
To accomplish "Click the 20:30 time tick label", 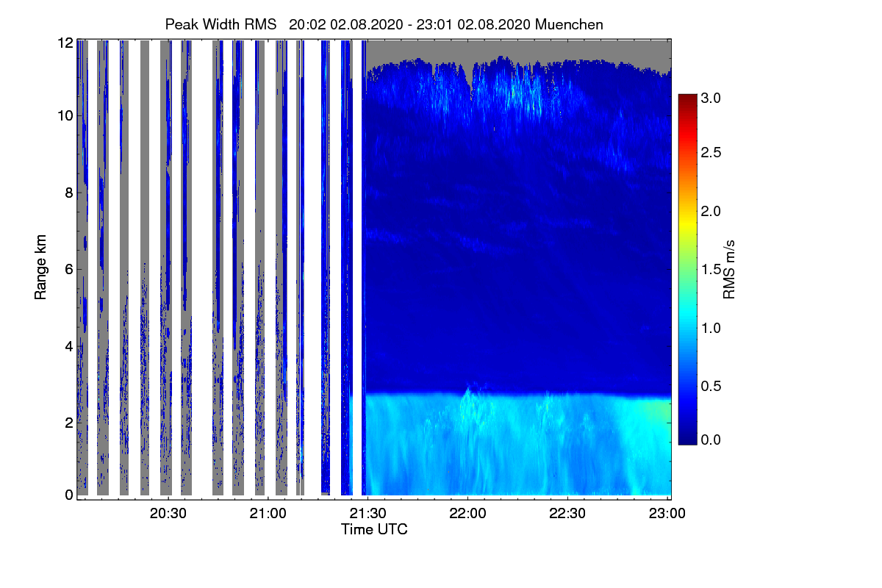I will [168, 514].
